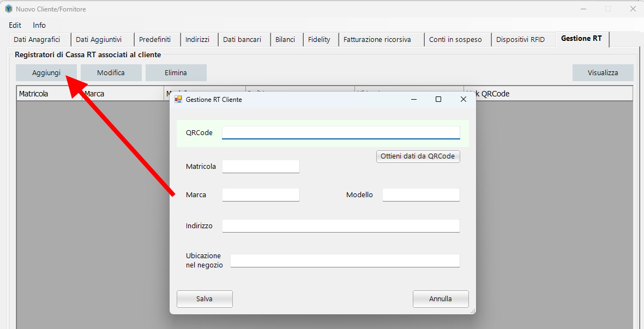Click Ubicazione nel negozio field
644x329 pixels.
pyautogui.click(x=345, y=260)
